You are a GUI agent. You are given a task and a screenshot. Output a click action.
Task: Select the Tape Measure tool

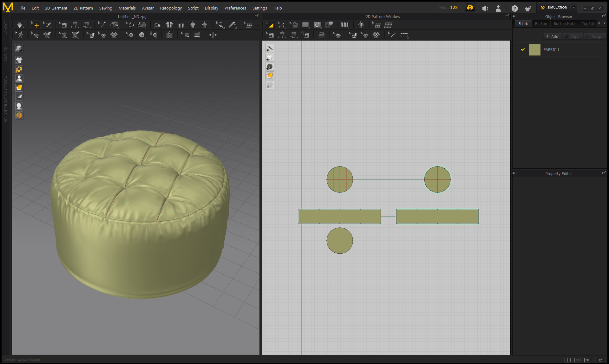[232, 25]
